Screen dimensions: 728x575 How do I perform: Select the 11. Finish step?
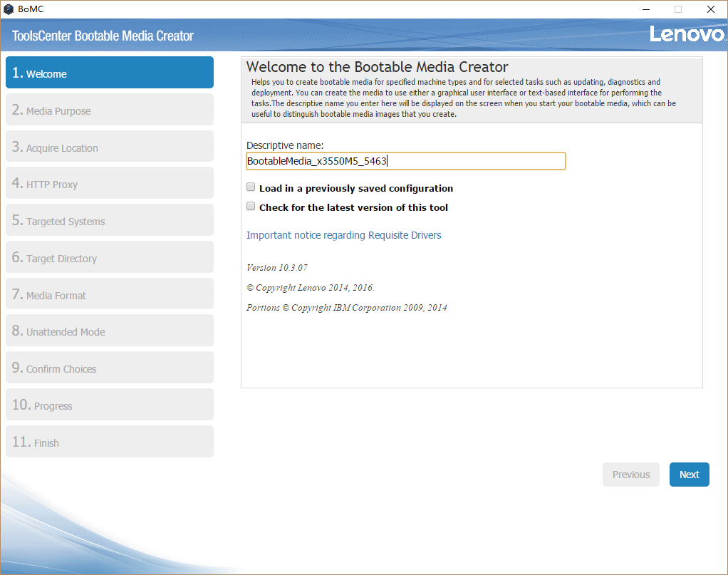[x=110, y=441]
